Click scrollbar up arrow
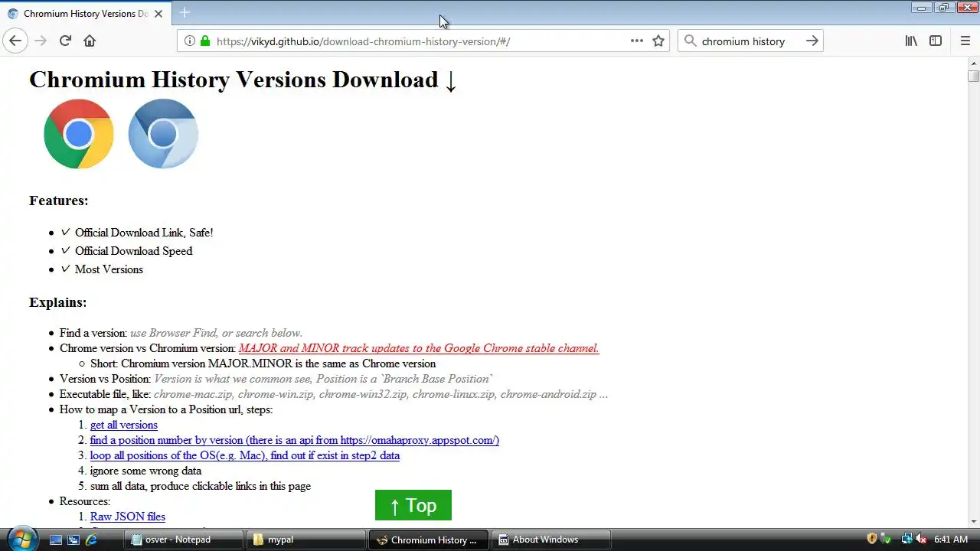The width and height of the screenshot is (980, 551). (x=973, y=63)
